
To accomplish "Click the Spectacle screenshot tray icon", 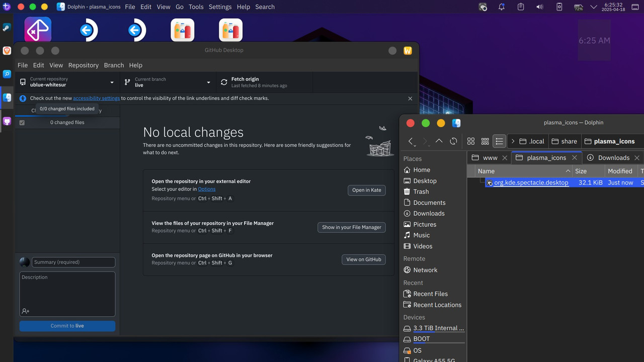I will [483, 7].
